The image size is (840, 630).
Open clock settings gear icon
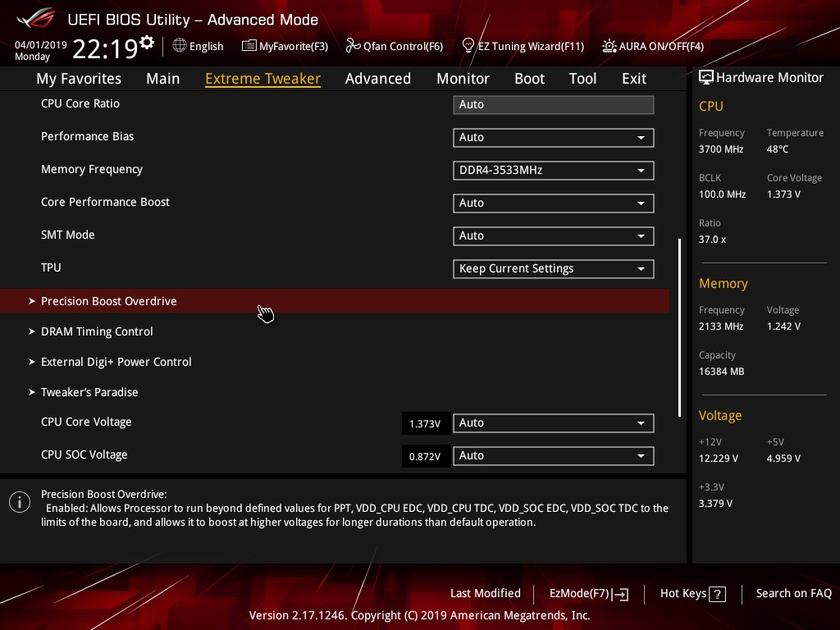tap(147, 43)
